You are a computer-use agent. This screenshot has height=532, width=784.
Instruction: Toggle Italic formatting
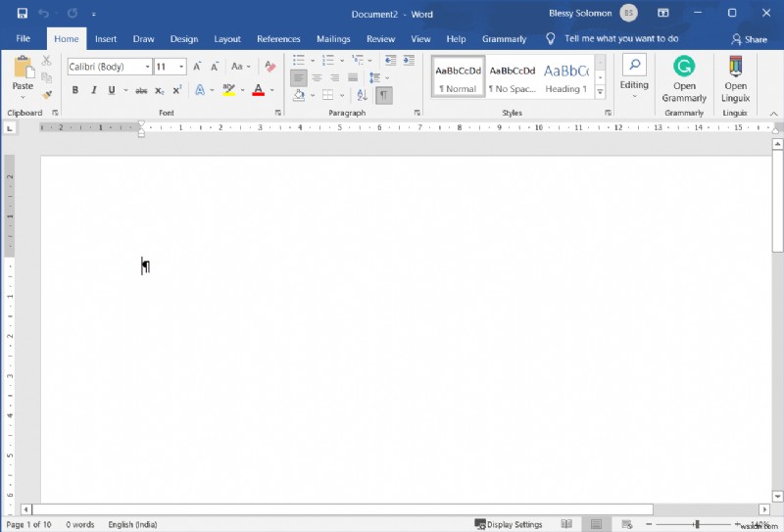94,90
